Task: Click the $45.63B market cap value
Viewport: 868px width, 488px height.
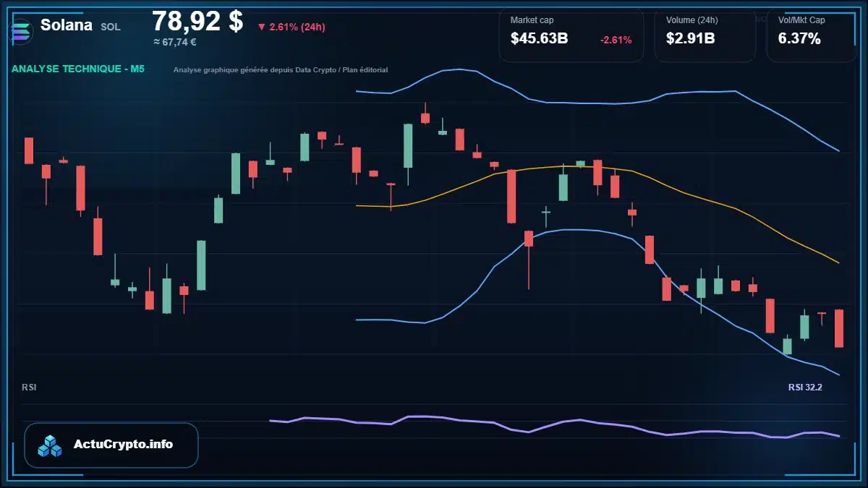Action: coord(539,39)
